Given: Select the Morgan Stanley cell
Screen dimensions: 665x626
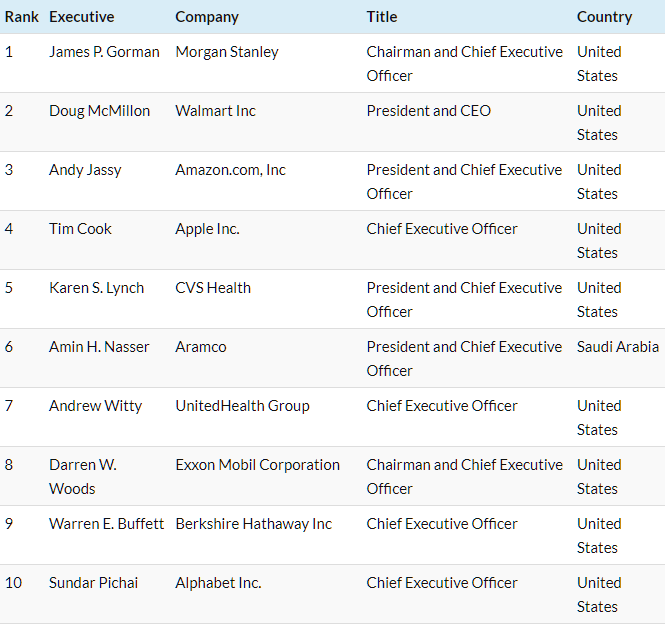Looking at the screenshot, I should (x=227, y=52).
